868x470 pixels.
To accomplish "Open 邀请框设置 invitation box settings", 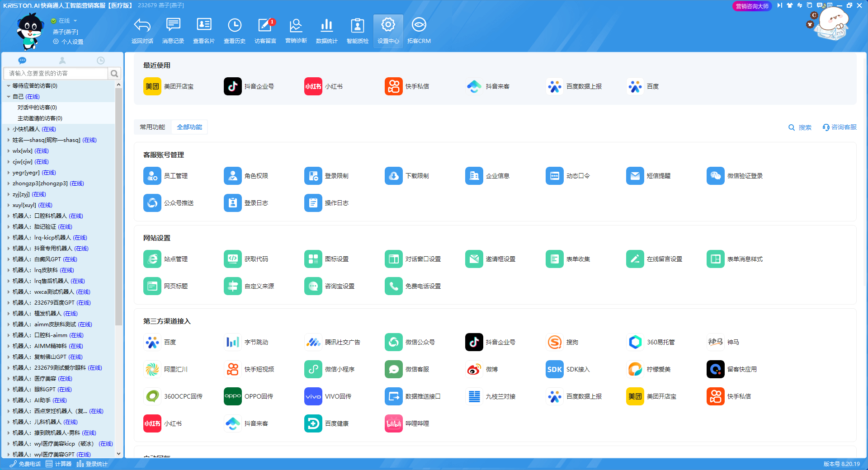I will click(x=491, y=259).
